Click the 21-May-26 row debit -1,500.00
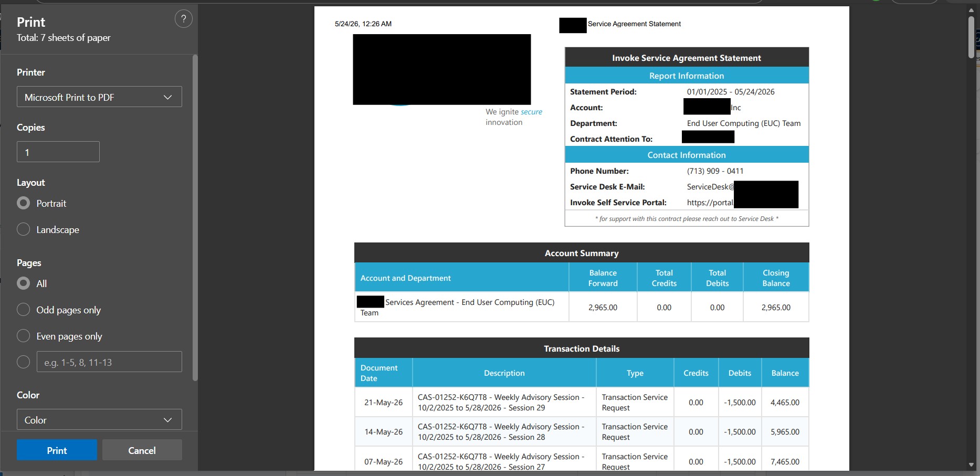 pos(740,403)
